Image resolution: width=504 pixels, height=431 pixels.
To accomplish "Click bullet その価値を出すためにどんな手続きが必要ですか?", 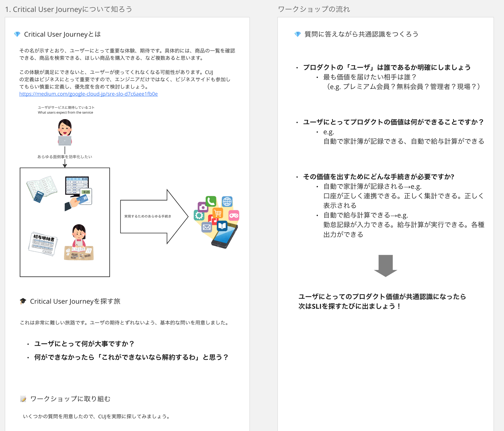I will pyautogui.click(x=379, y=177).
